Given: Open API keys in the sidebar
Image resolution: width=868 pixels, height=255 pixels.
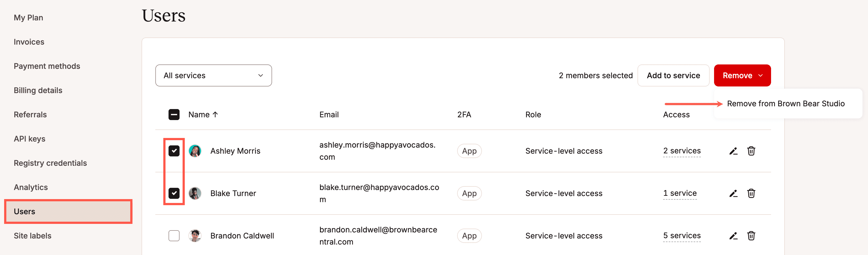Looking at the screenshot, I should pos(30,139).
